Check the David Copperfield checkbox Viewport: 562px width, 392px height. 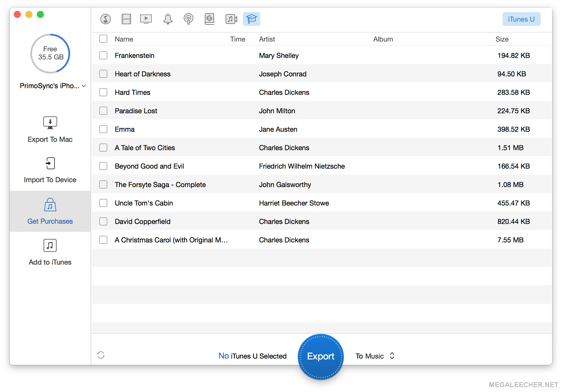103,221
